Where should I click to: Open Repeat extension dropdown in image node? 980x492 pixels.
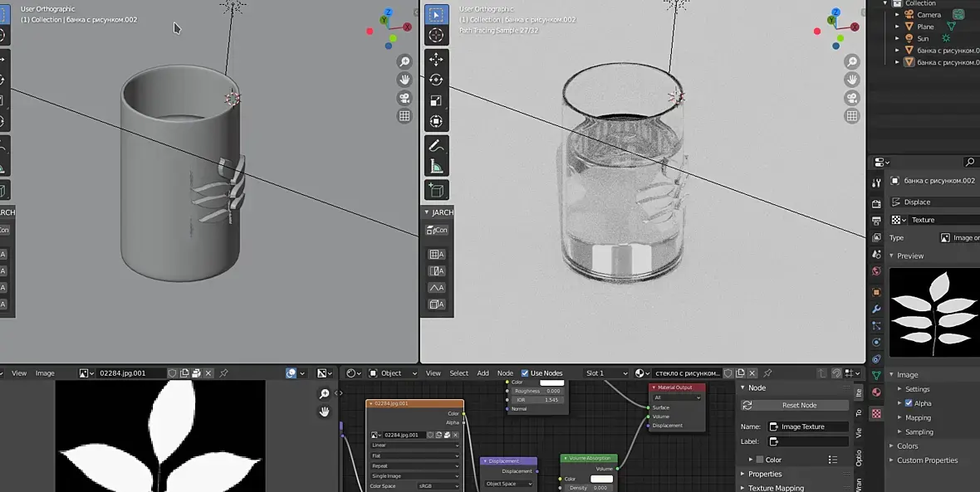pyautogui.click(x=414, y=465)
